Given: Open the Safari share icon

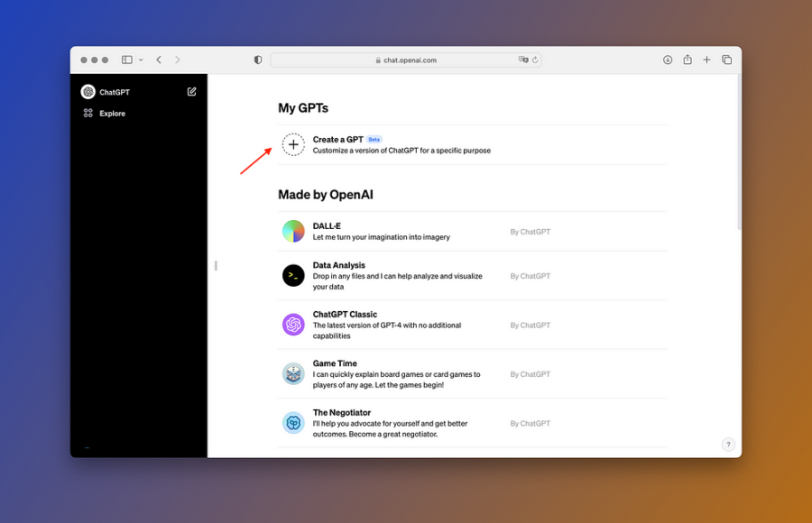Looking at the screenshot, I should [687, 60].
